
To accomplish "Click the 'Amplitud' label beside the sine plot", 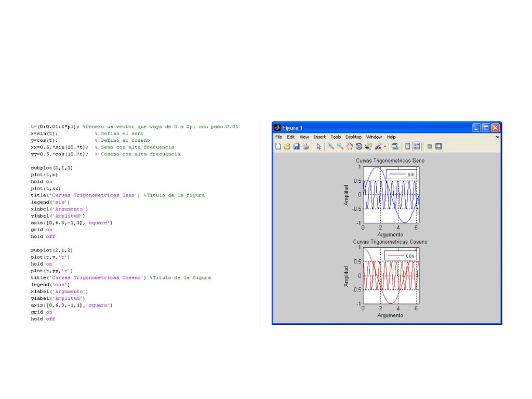I will tap(346, 195).
